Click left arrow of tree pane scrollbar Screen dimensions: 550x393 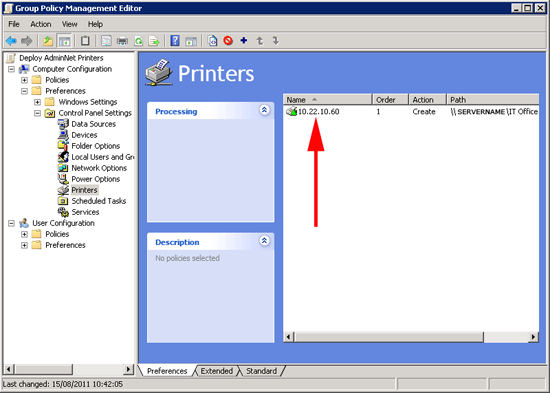point(8,369)
